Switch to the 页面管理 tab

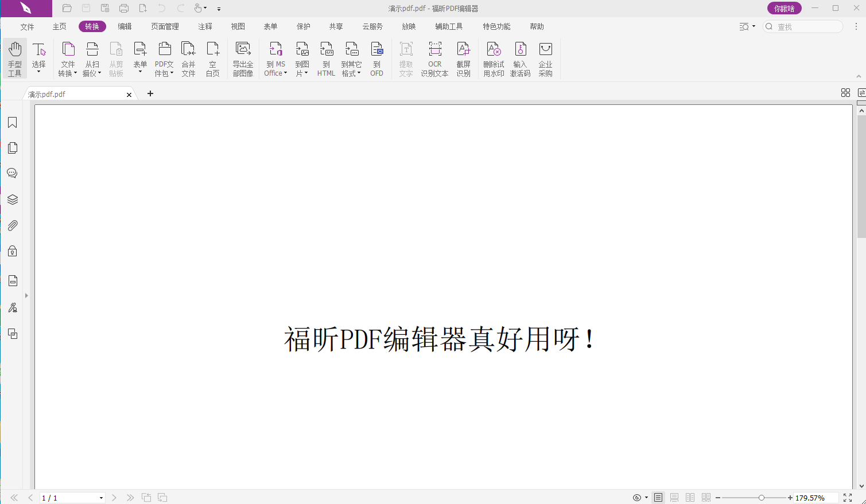coord(165,26)
